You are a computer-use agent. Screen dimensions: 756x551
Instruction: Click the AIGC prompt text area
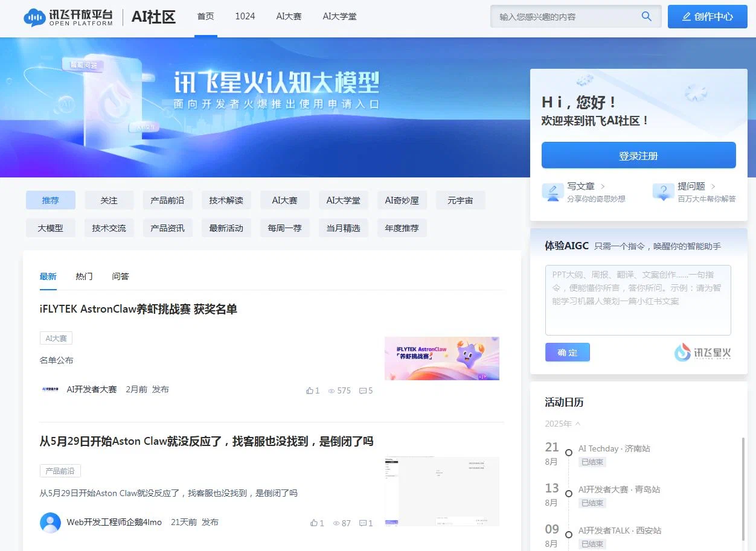click(x=638, y=300)
